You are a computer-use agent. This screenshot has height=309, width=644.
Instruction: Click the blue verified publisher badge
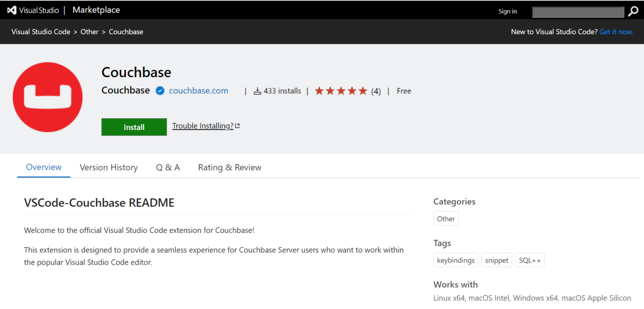pyautogui.click(x=160, y=90)
